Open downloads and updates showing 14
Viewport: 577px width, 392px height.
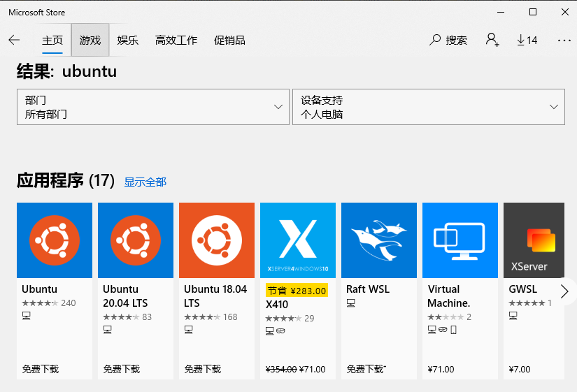(x=527, y=40)
